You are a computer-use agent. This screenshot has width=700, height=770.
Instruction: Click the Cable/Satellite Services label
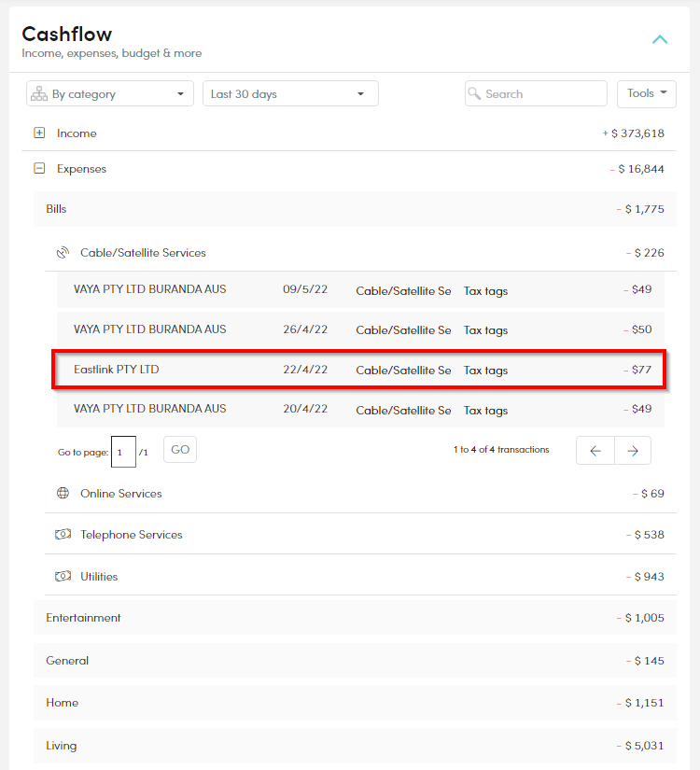point(143,252)
